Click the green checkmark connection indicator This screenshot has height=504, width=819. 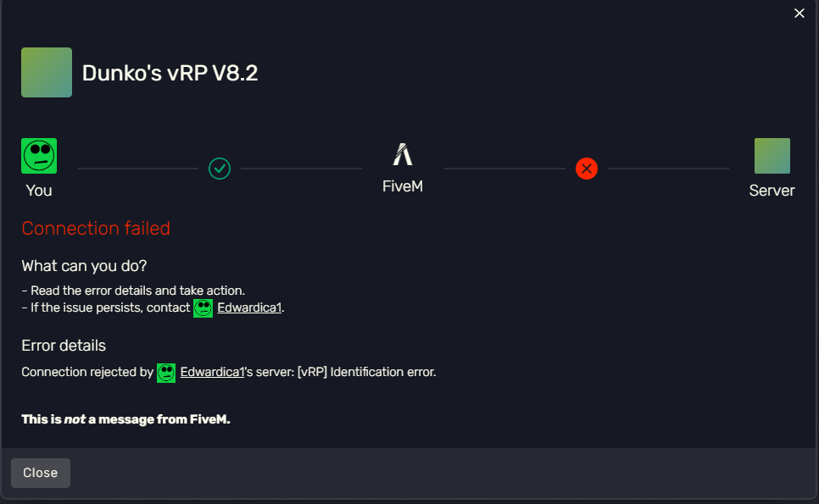pyautogui.click(x=219, y=169)
